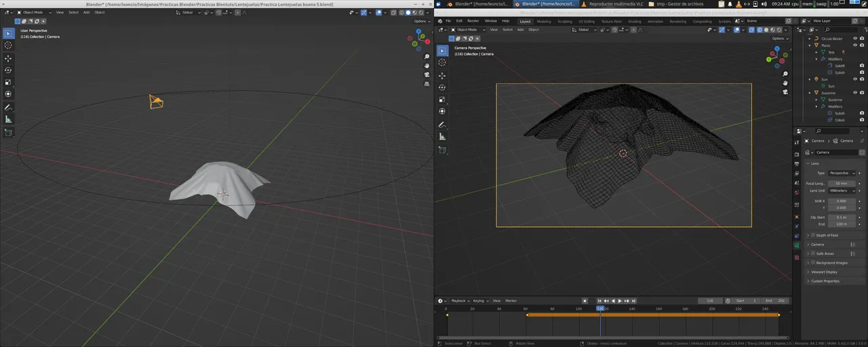Select the Rotate tool in right viewport
Viewport: 868px width, 347px height.
click(x=442, y=87)
